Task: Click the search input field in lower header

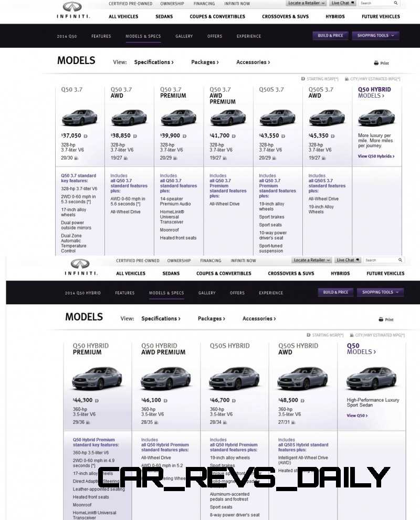Action: (x=384, y=260)
